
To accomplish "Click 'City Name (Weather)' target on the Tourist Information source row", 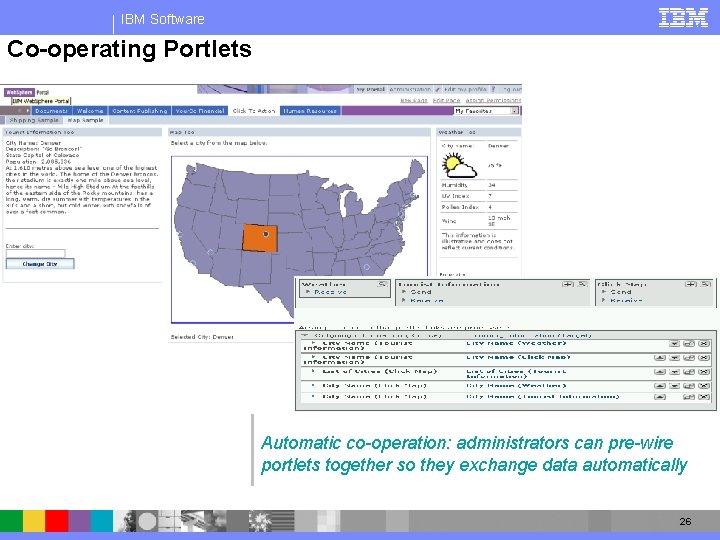I will click(x=516, y=343).
